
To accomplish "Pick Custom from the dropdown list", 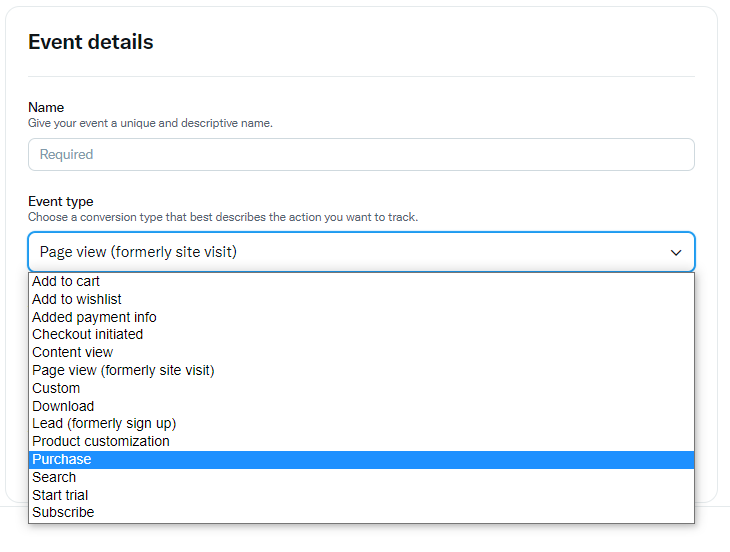I will (x=361, y=388).
